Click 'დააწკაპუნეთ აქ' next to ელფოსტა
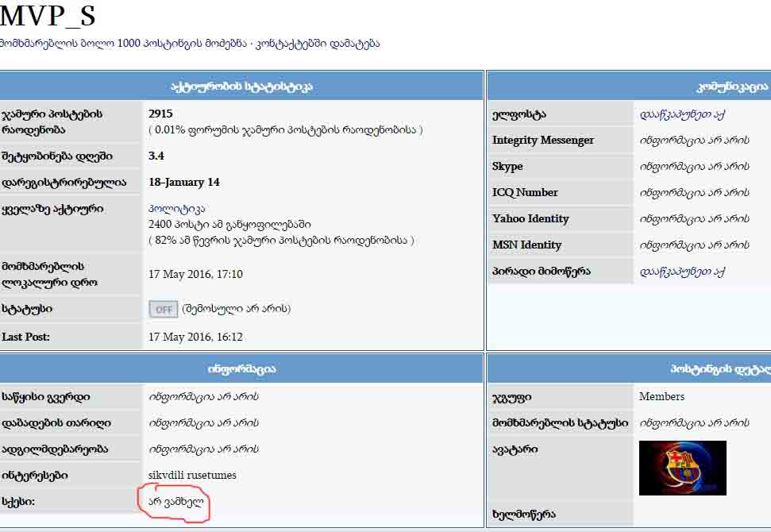 tap(682, 114)
